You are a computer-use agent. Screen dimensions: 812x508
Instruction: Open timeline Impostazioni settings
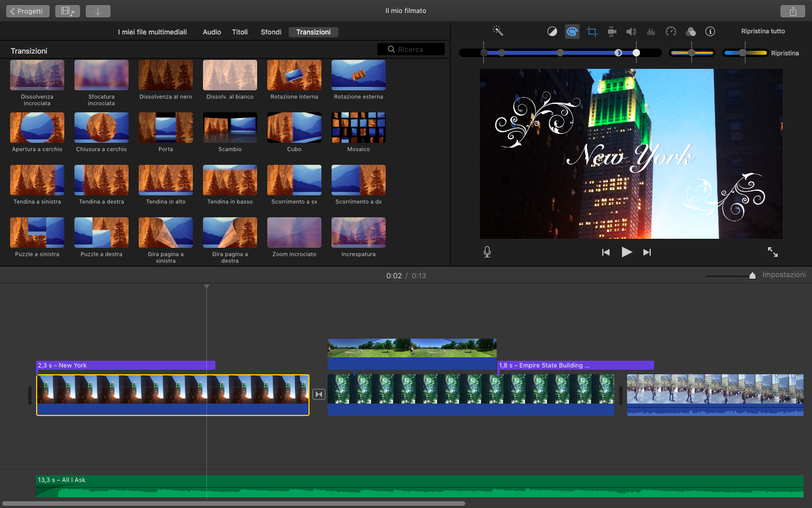784,275
